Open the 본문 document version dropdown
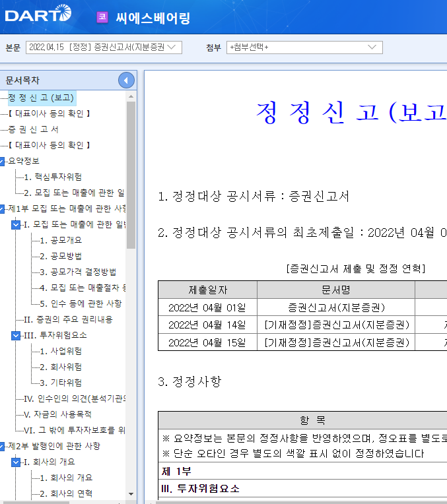The width and height of the screenshot is (447, 504). pos(104,47)
